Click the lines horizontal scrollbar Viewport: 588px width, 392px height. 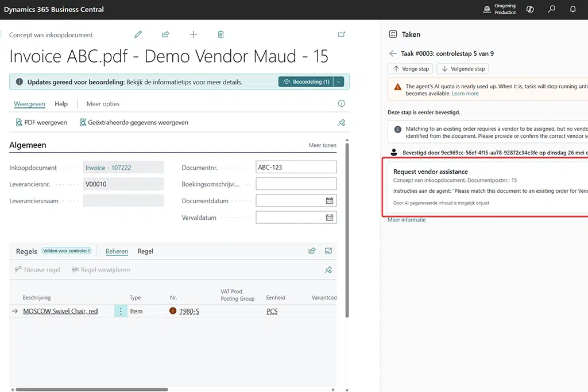tap(91, 389)
